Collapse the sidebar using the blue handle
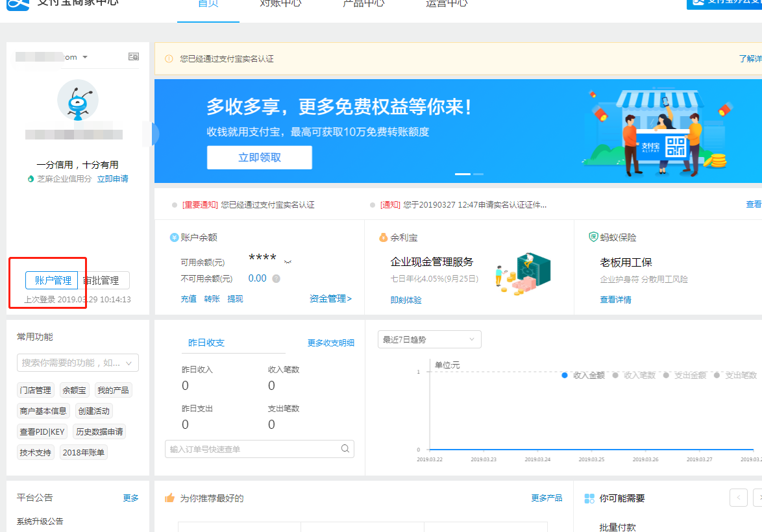This screenshot has height=532, width=762. [154, 134]
